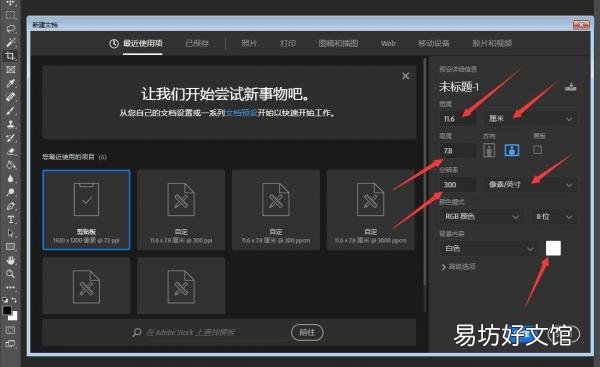Select the Brush tool
The width and height of the screenshot is (600, 367).
tap(10, 111)
